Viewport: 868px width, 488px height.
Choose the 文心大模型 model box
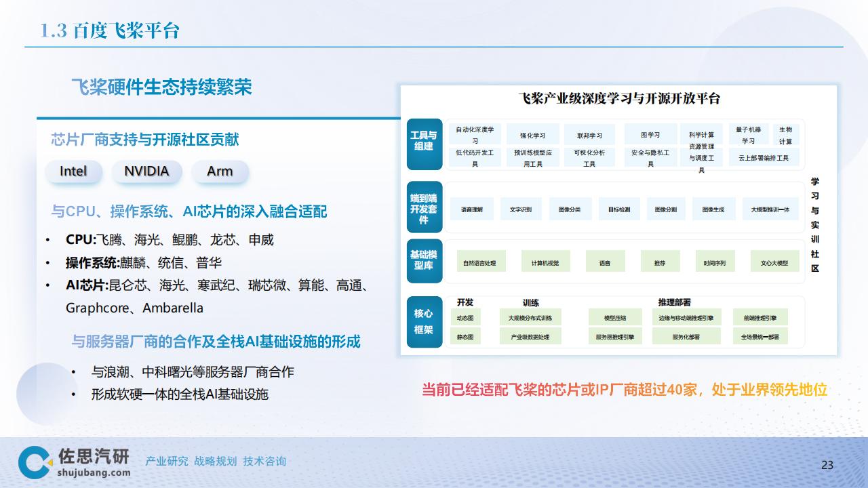[x=774, y=262]
